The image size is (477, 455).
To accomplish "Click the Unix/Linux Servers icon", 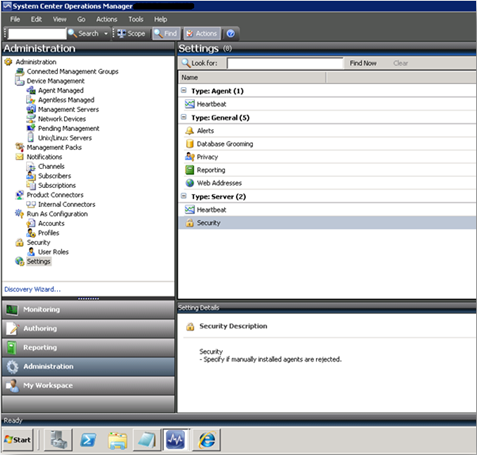I will click(31, 138).
